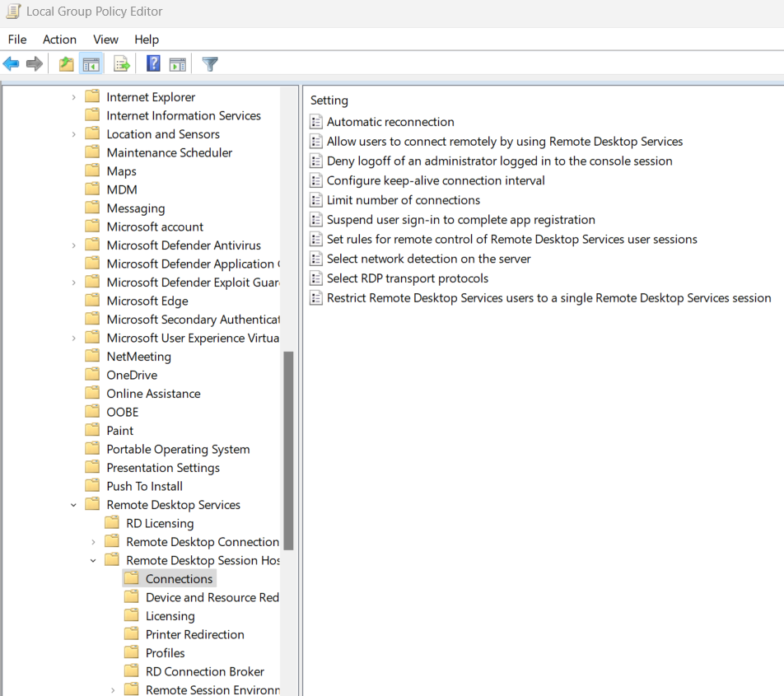Image resolution: width=784 pixels, height=696 pixels.
Task: Select Select network detection on the server
Action: [428, 259]
